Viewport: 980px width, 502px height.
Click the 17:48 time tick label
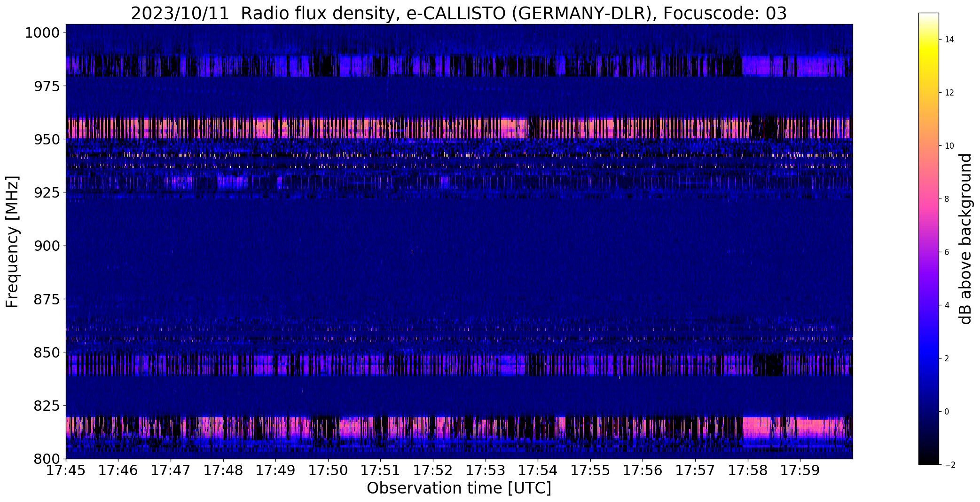(223, 470)
